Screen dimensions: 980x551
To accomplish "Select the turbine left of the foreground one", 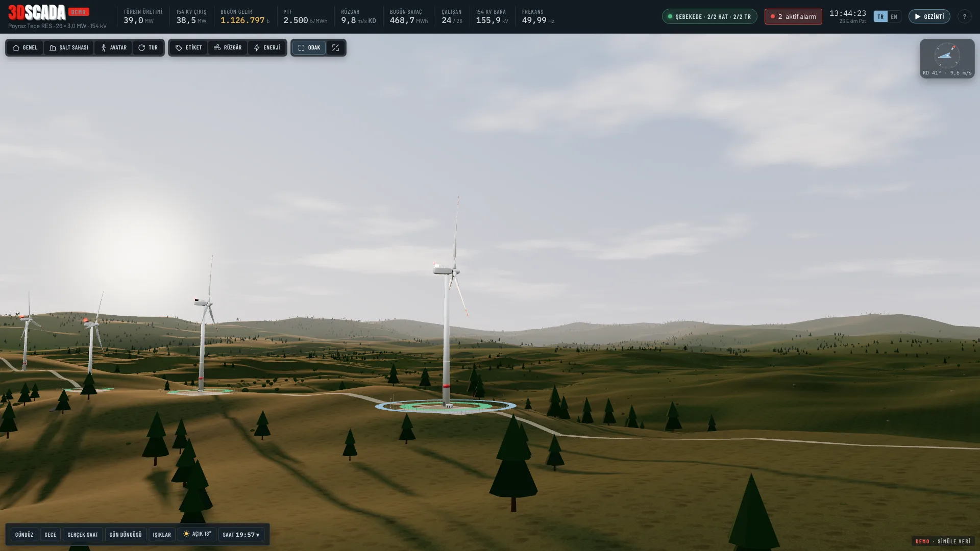I will coord(203,337).
